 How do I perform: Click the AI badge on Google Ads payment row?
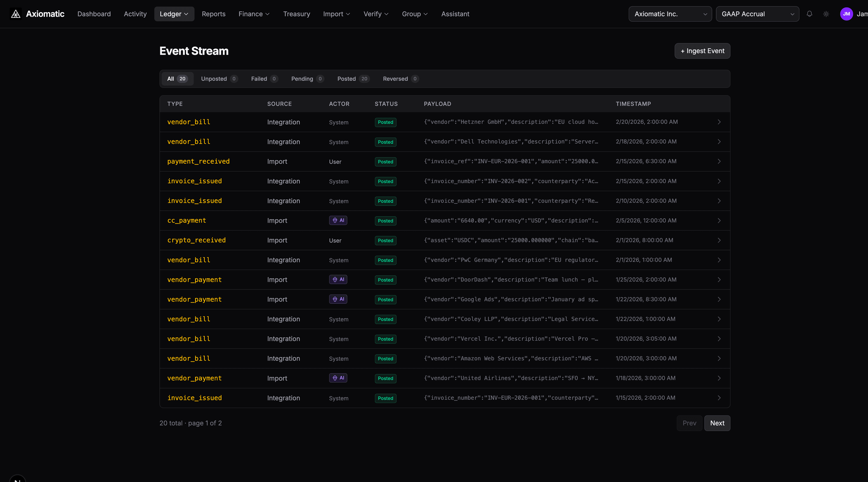coord(338,299)
